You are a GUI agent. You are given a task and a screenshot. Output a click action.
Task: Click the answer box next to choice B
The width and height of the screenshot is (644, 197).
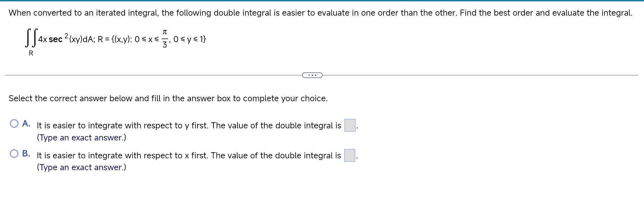(349, 155)
